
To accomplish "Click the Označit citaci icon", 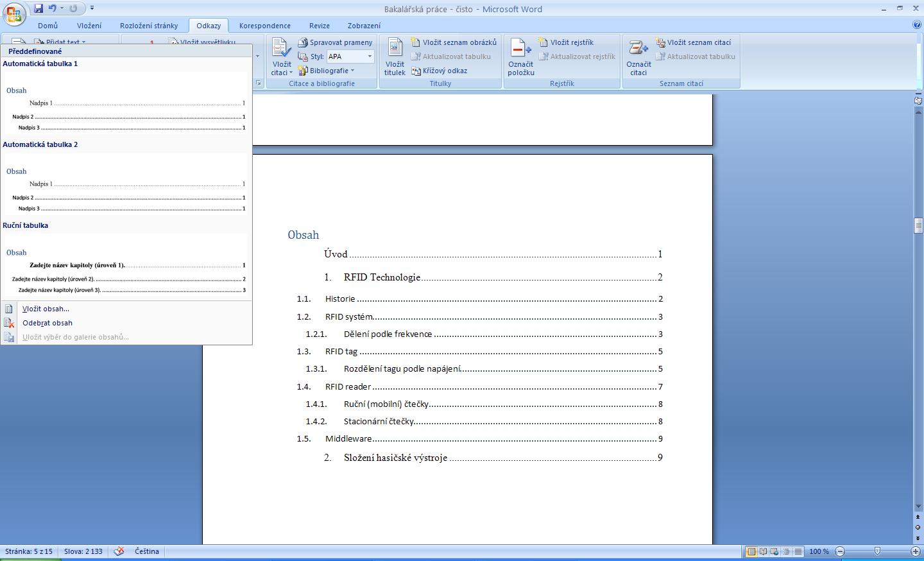I will [638, 48].
